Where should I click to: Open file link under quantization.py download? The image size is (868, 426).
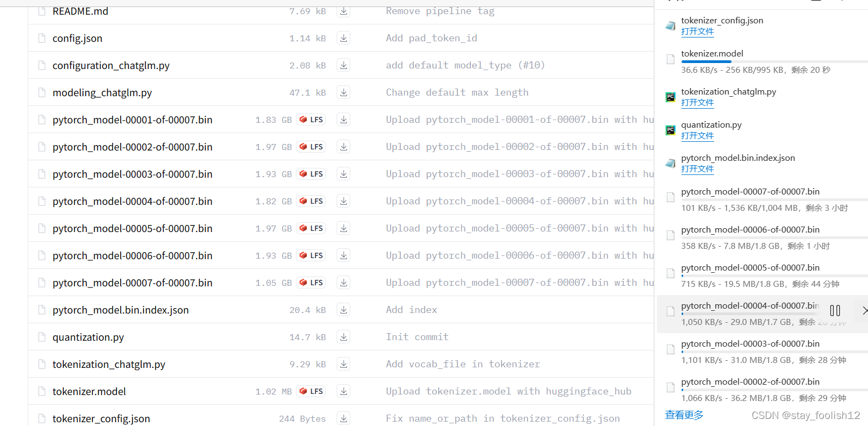(x=697, y=136)
